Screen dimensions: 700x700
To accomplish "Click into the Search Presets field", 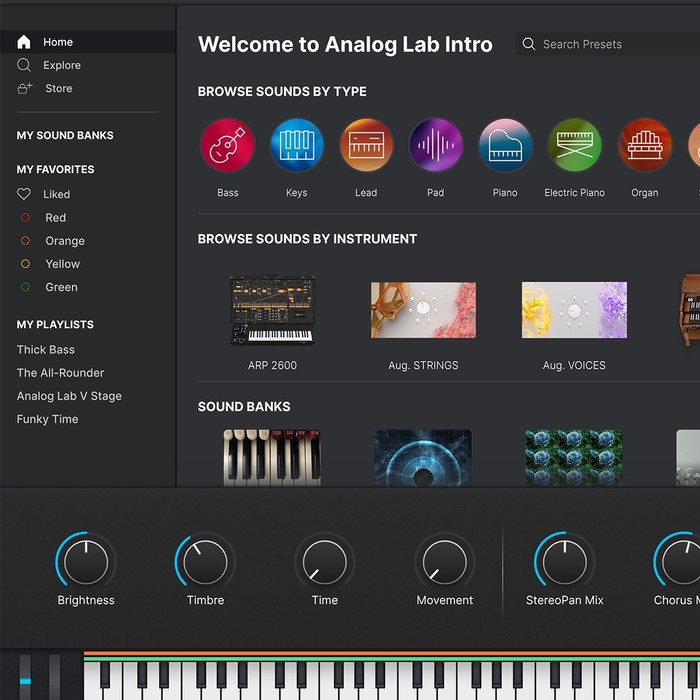I will pos(608,44).
